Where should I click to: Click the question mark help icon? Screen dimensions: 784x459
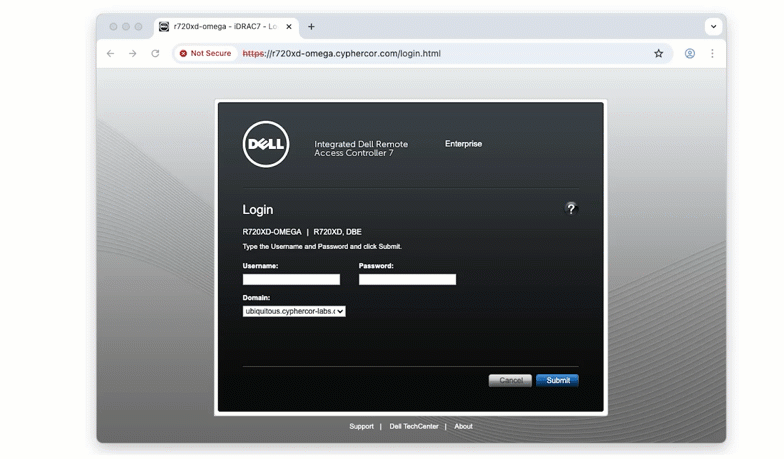point(571,209)
